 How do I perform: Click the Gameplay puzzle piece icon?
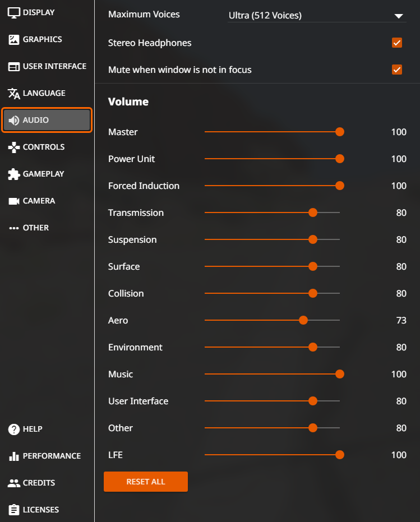[13, 174]
